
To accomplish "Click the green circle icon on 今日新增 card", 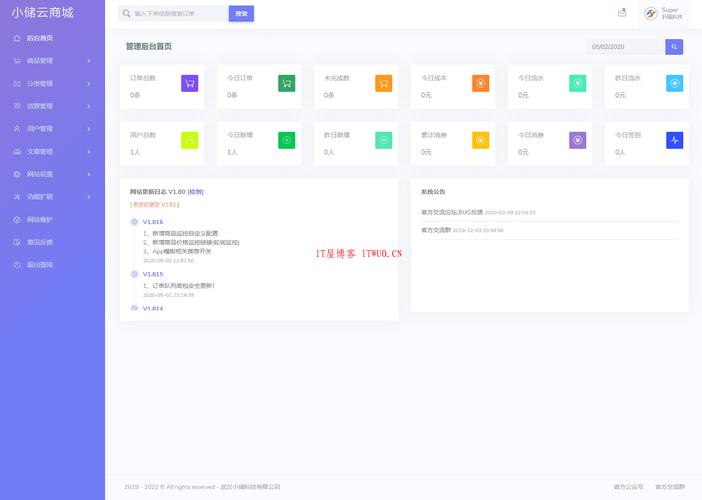I will point(287,140).
